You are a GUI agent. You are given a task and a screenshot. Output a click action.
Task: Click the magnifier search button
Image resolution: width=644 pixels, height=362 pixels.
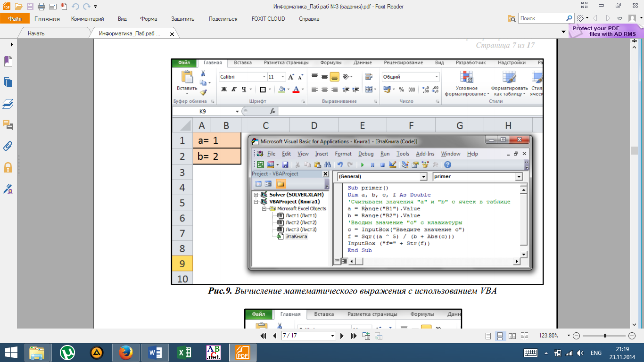570,18
